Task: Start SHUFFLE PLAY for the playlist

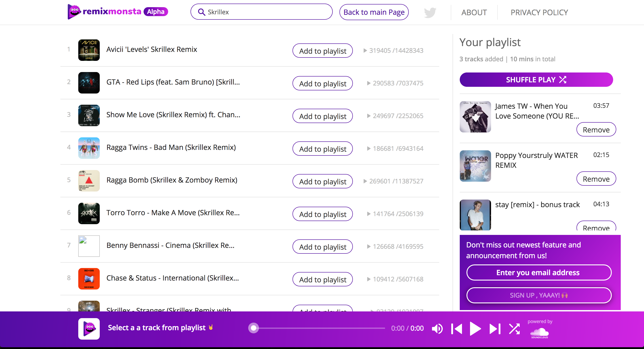Action: (x=536, y=80)
